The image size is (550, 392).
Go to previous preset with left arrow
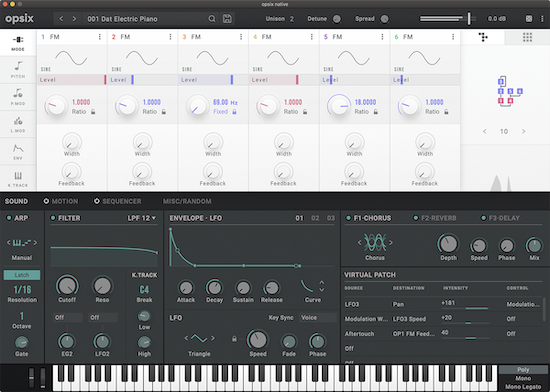click(x=61, y=19)
